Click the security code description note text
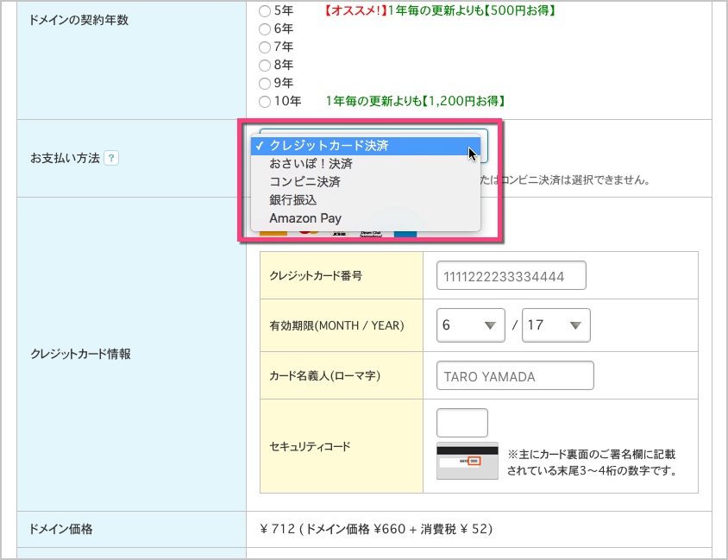The width and height of the screenshot is (728, 560). pos(592,462)
